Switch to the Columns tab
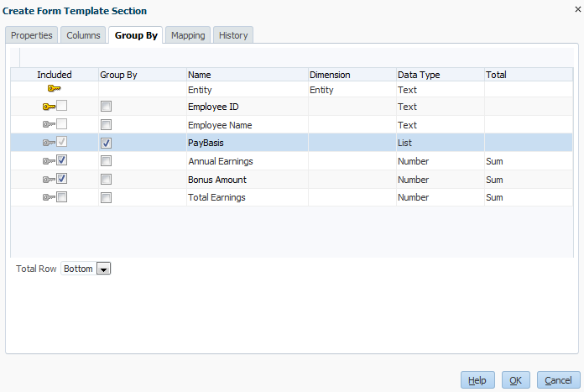Image resolution: width=584 pixels, height=392 pixels. click(x=83, y=35)
